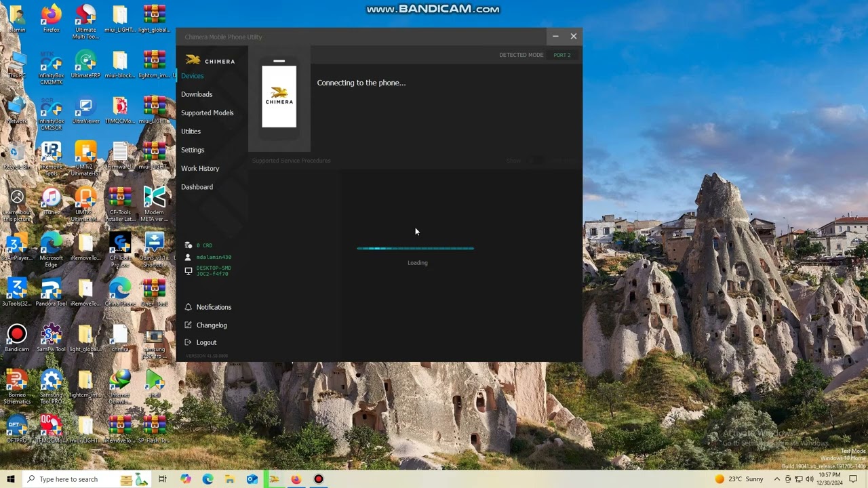Viewport: 868px width, 488px height.
Task: Select the Pandora Tool desktop icon
Action: (51, 293)
